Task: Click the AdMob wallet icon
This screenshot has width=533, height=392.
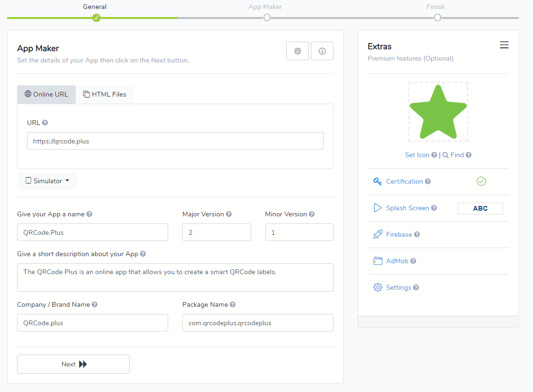Action: [378, 261]
